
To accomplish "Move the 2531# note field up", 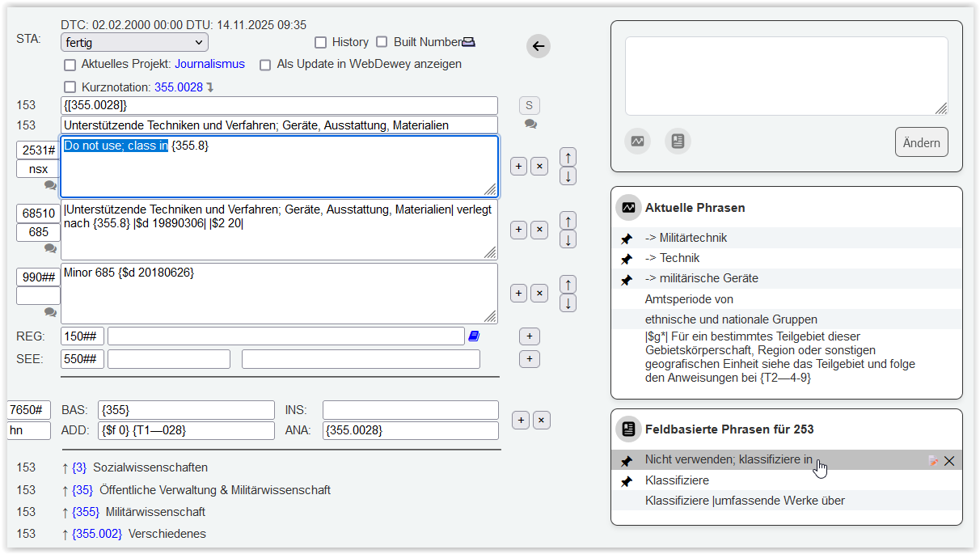I will coord(568,156).
